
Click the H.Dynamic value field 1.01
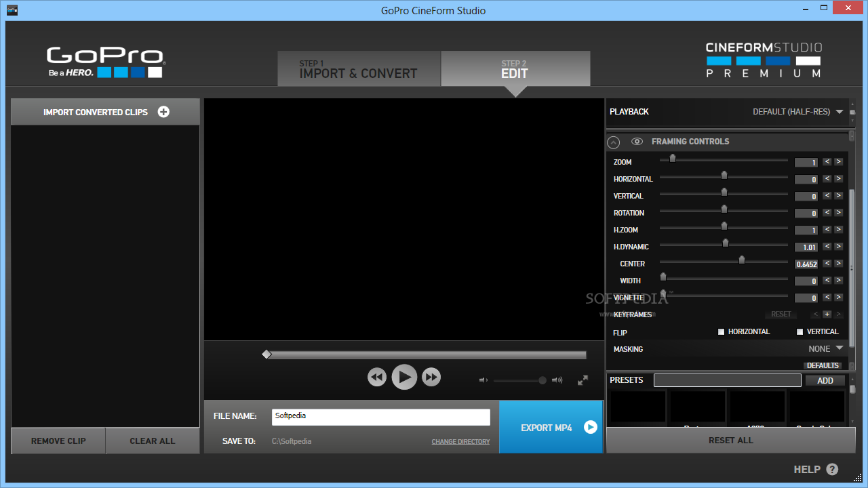pos(806,247)
